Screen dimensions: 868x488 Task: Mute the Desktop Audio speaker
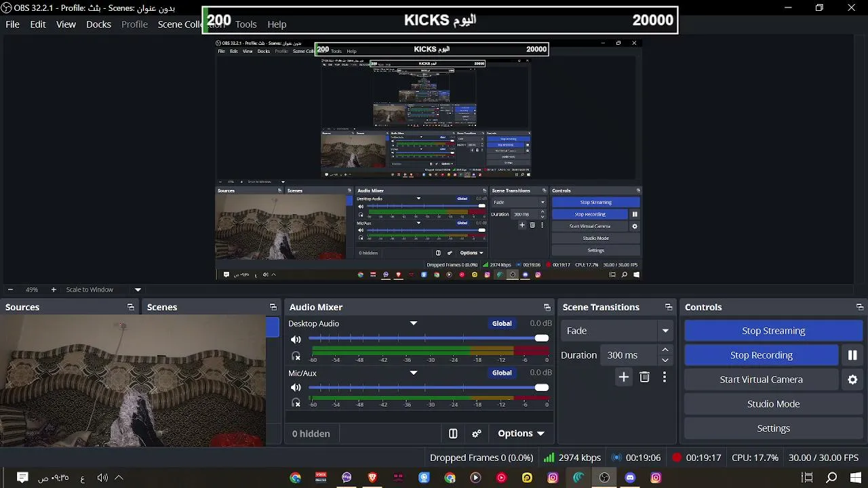point(296,339)
